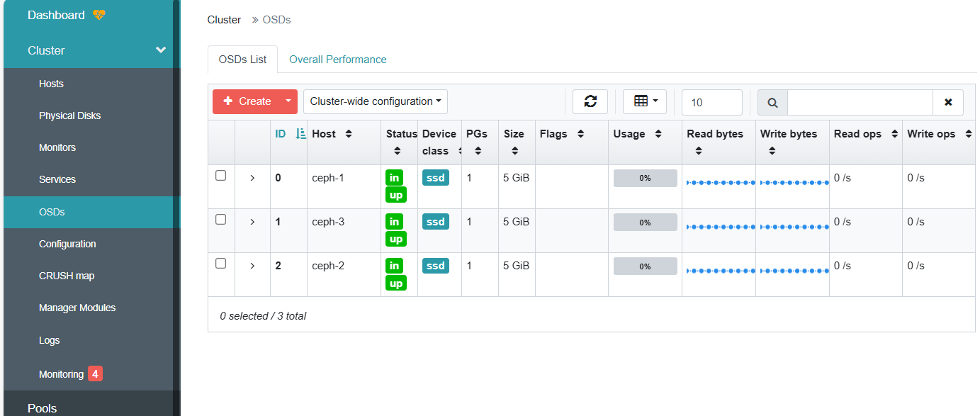980x416 pixels.
Task: Click the Create OSD button
Action: pos(246,101)
